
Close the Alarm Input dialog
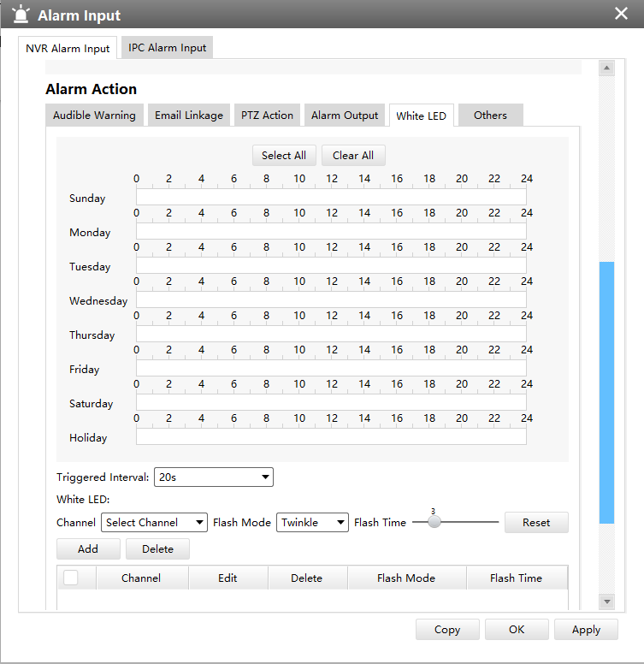point(621,14)
